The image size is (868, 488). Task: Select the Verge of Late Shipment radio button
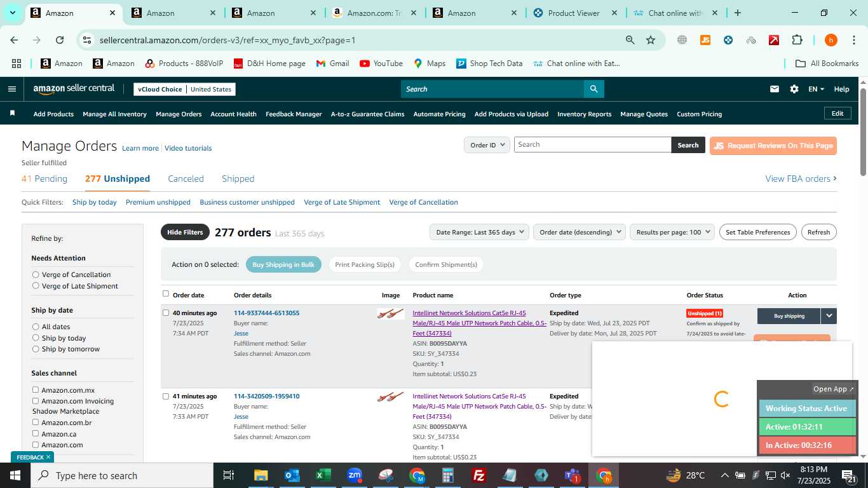pos(36,286)
